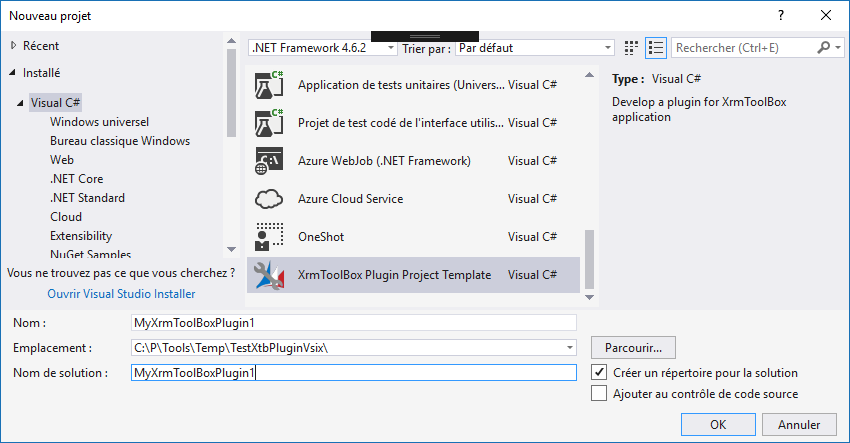
Task: Open the help question mark button
Action: (x=781, y=15)
